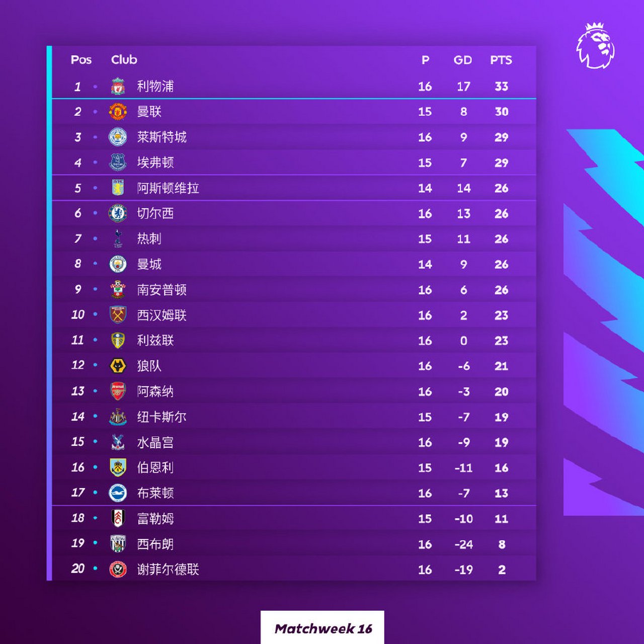Click the Brighton club crest
The height and width of the screenshot is (644, 644).
[118, 493]
